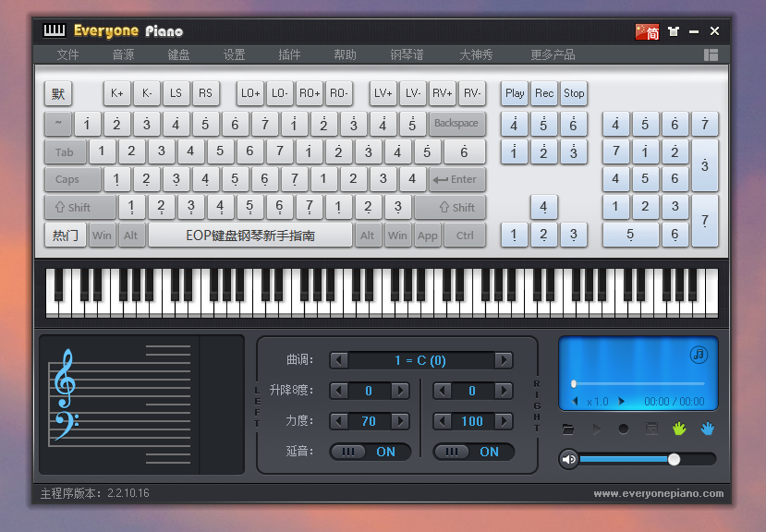
Task: Open the 插件 menu
Action: click(289, 54)
